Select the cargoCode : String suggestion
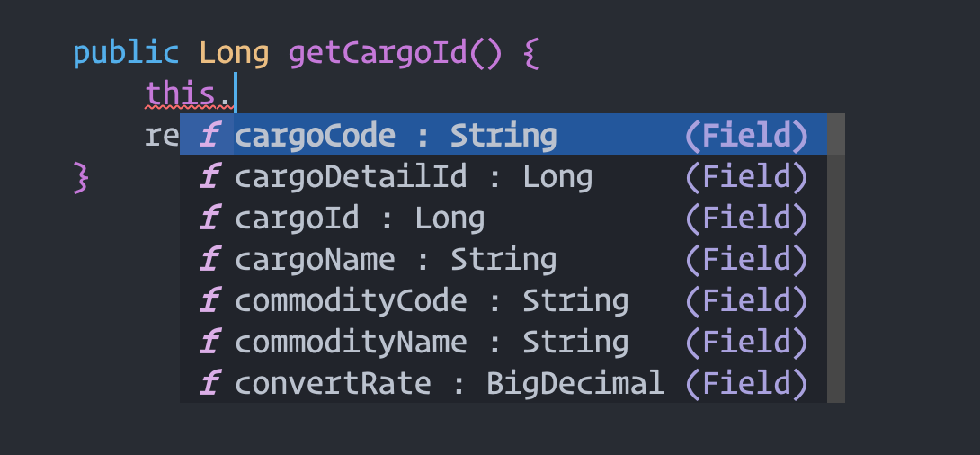The width and height of the screenshot is (980, 455). tap(396, 136)
